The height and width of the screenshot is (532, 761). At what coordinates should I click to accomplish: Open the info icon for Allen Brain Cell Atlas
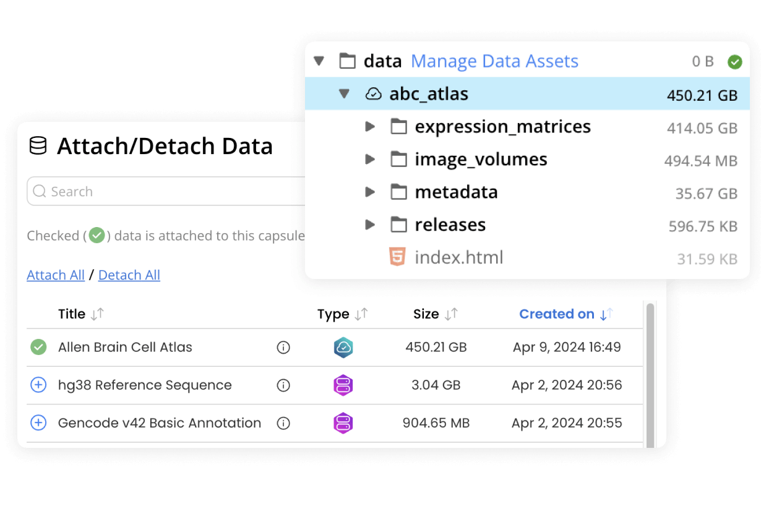point(283,347)
